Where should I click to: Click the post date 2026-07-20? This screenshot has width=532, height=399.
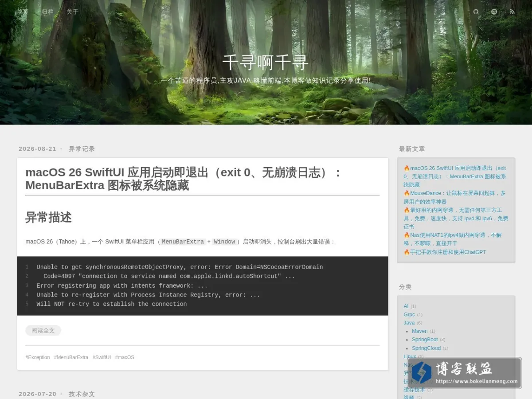(x=38, y=394)
